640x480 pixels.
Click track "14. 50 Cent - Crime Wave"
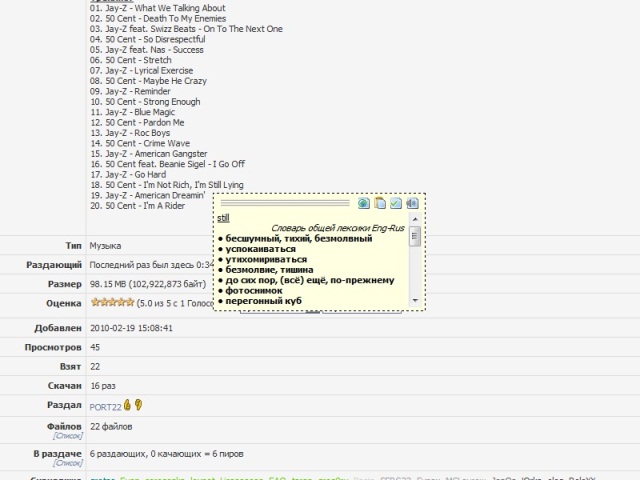pos(140,143)
